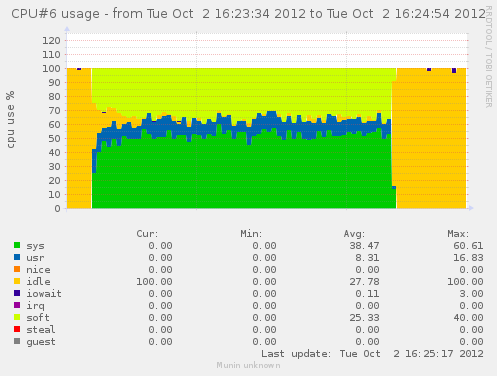Click the orange nice legend swatch
497x376 pixels.
[x=17, y=269]
